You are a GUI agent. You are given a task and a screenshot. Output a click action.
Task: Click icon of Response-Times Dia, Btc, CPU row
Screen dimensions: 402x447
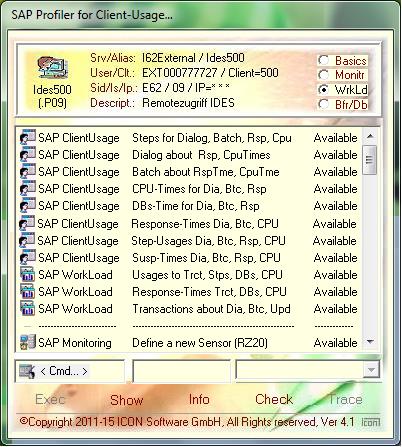(x=27, y=223)
